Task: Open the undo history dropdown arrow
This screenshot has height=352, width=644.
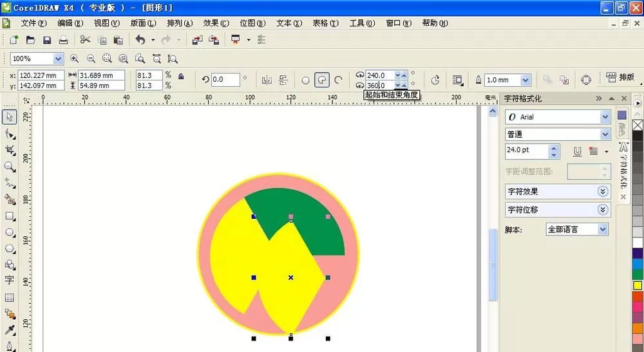Action: (x=153, y=40)
